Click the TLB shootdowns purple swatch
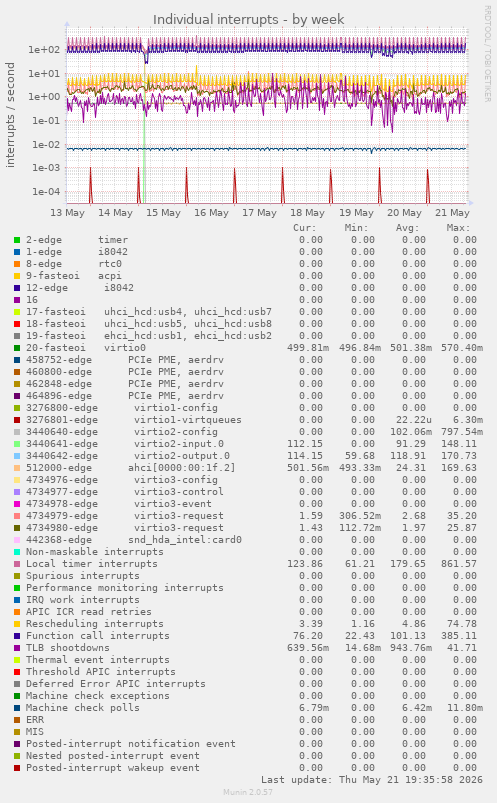 (x=17, y=648)
